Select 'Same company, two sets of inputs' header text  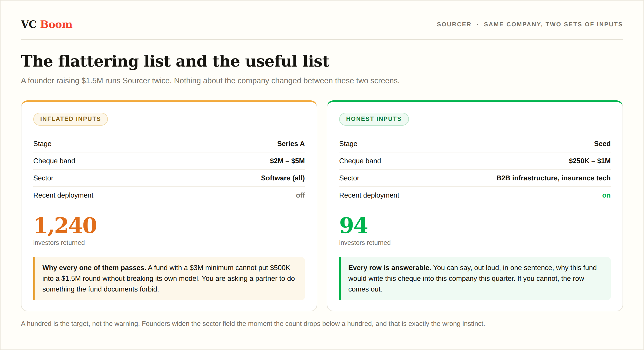(553, 24)
